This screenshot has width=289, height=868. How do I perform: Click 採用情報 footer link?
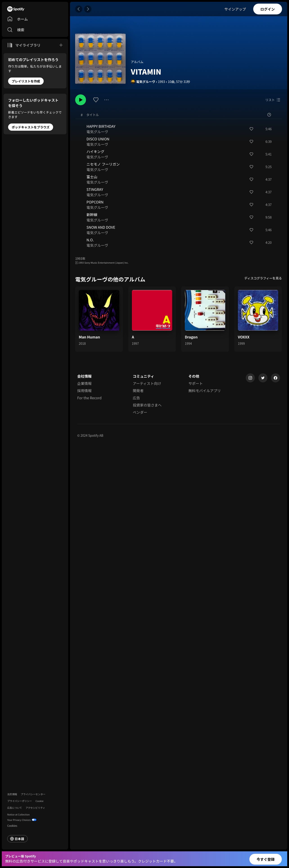[84, 391]
